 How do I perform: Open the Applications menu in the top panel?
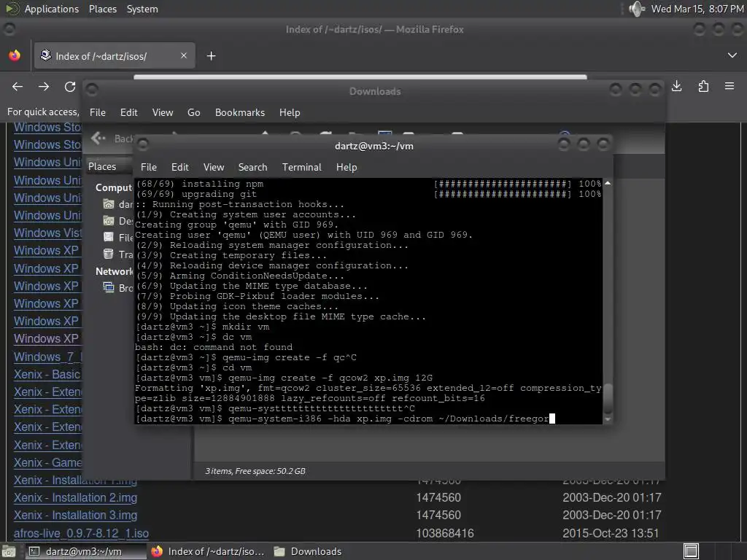[52, 9]
